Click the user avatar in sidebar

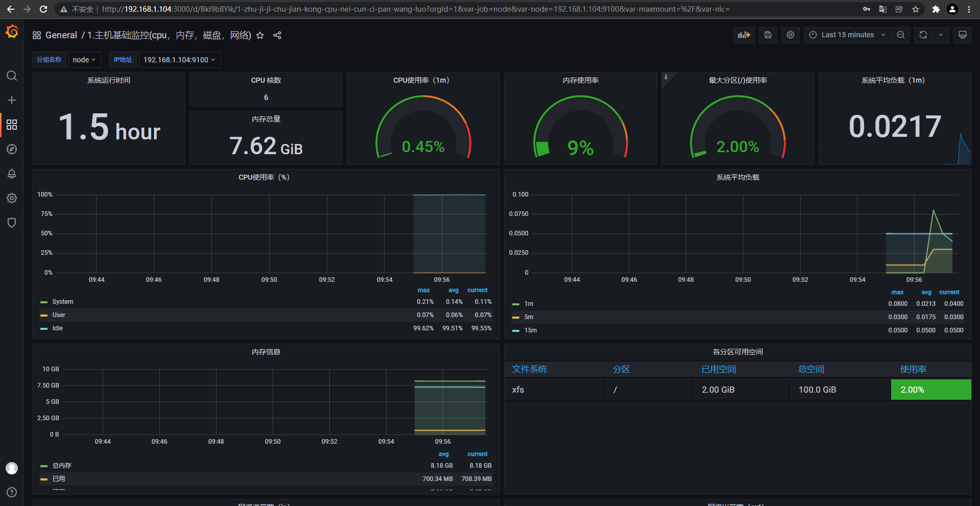coord(12,468)
